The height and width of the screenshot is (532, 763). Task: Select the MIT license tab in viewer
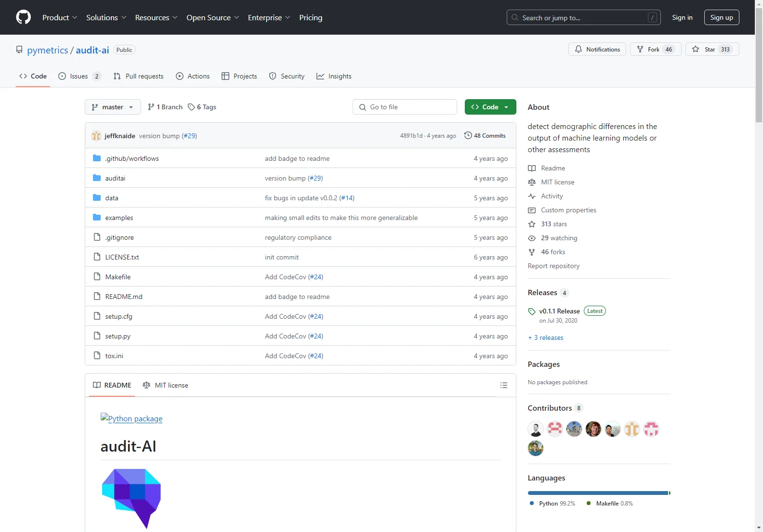point(165,385)
